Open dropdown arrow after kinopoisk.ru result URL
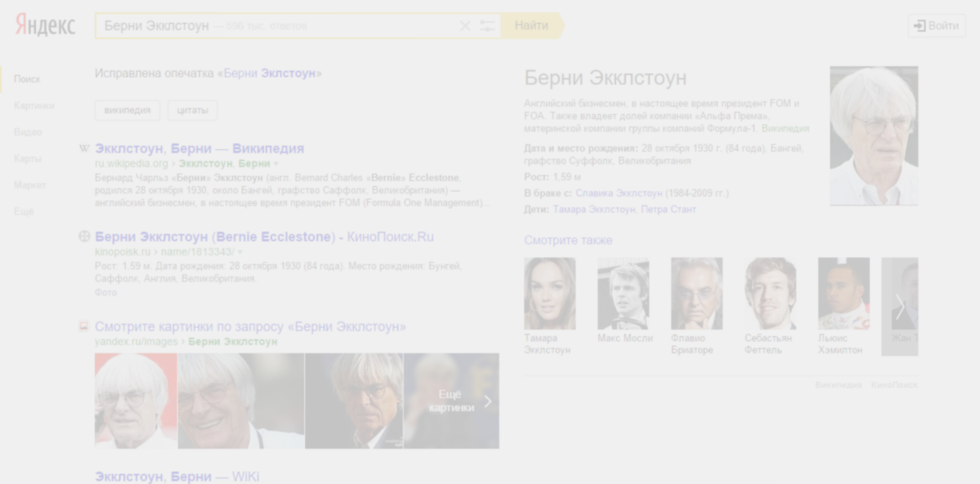The image size is (980, 484). pos(240,252)
